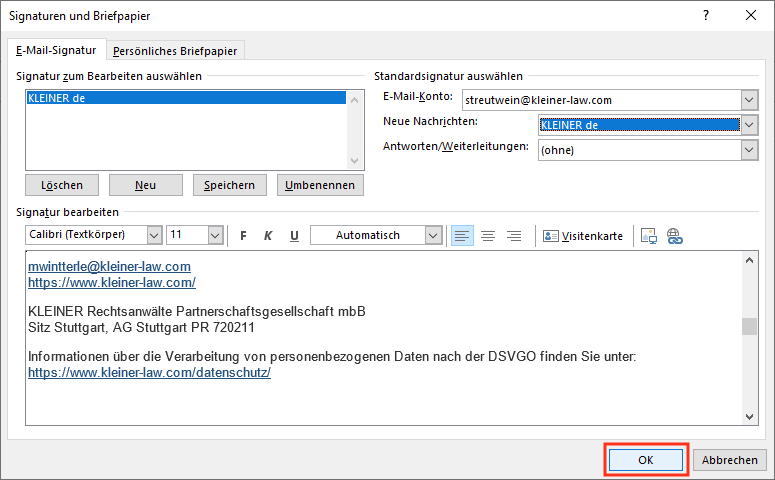Viewport: 775px width, 480px height.
Task: Align signature text right
Action: tap(514, 236)
